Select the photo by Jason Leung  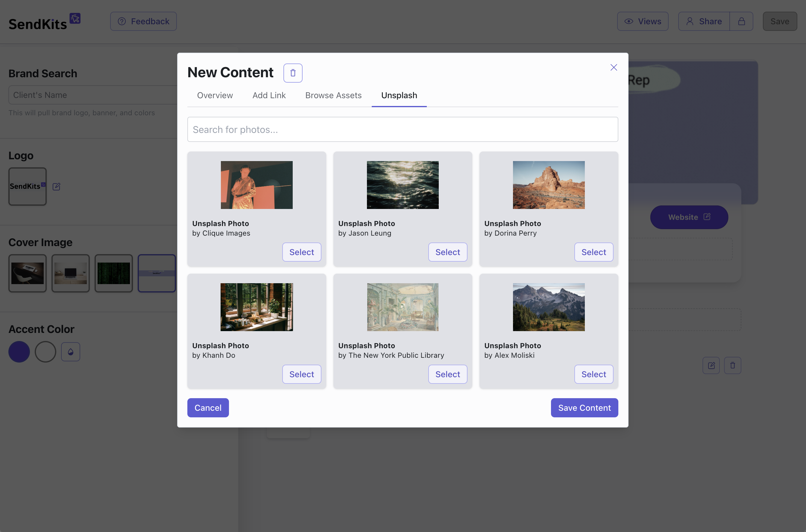tap(447, 252)
